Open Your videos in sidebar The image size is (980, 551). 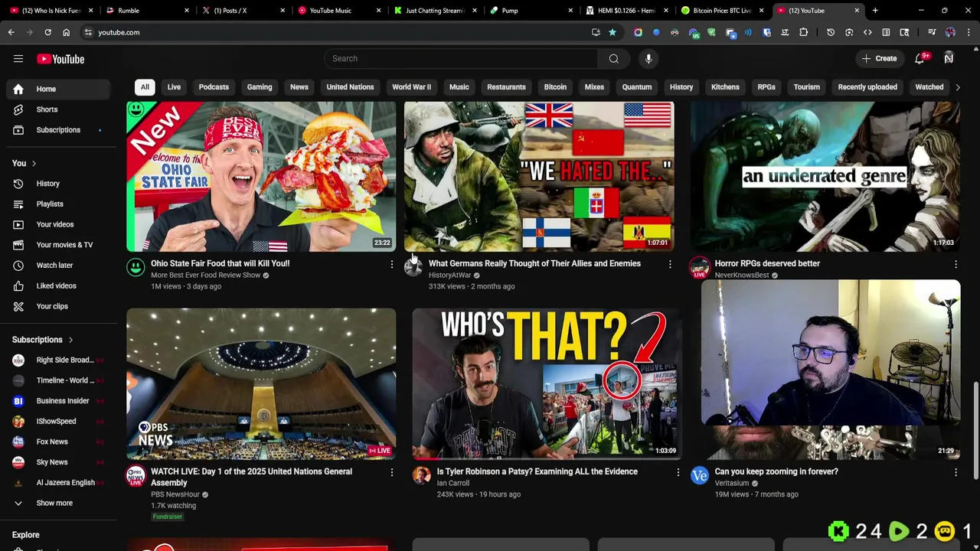pyautogui.click(x=58, y=224)
